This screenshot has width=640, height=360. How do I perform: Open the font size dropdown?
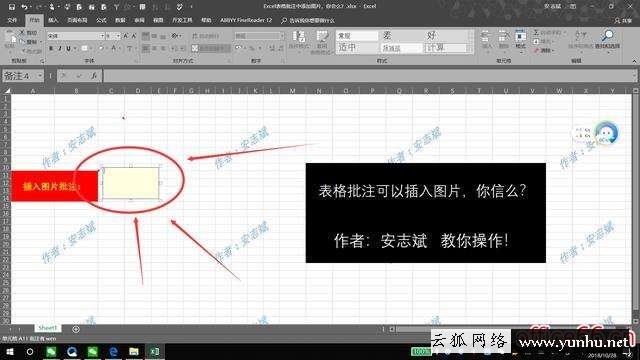[x=118, y=36]
